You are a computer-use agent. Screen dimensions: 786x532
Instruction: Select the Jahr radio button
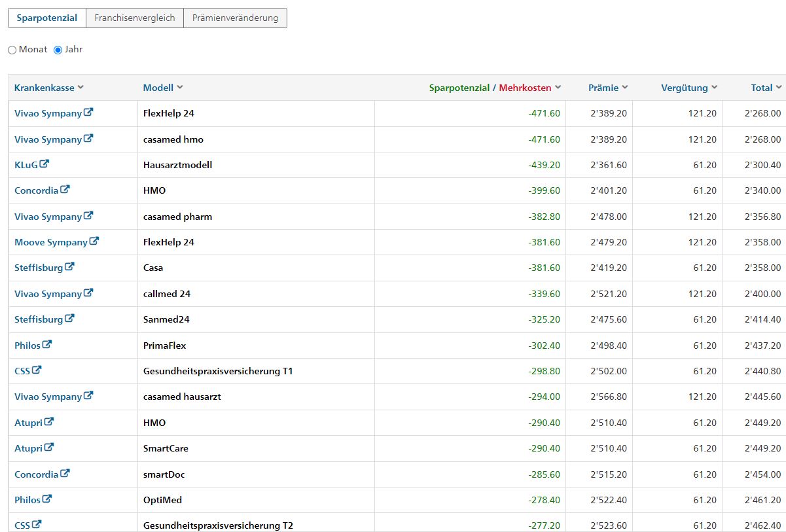58,50
